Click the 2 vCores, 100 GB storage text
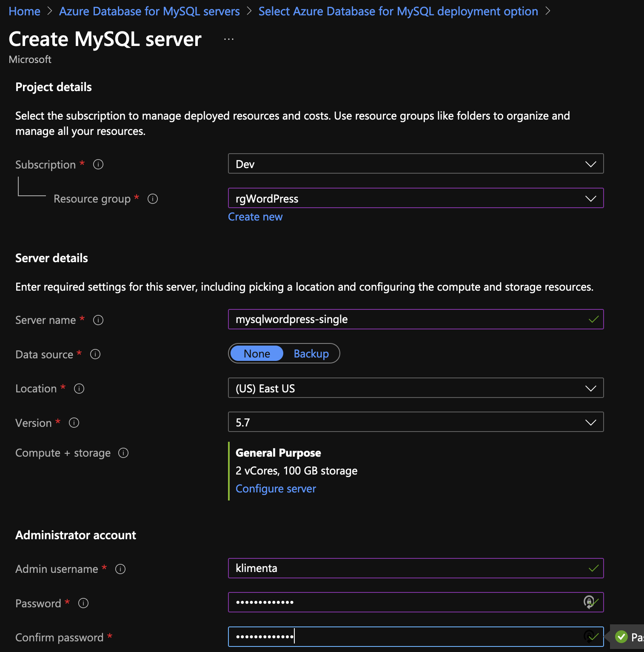The image size is (644, 652). point(296,471)
